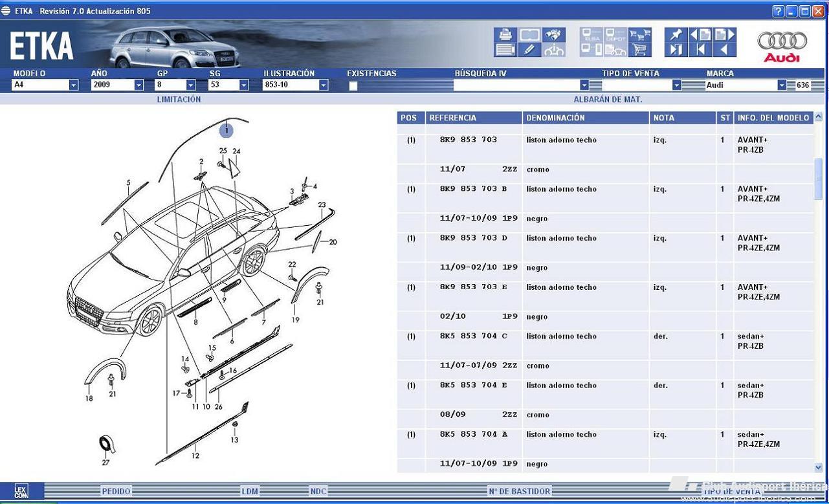This screenshot has width=829, height=504.
Task: Expand the GP dropdown showing 8
Action: 190,85
